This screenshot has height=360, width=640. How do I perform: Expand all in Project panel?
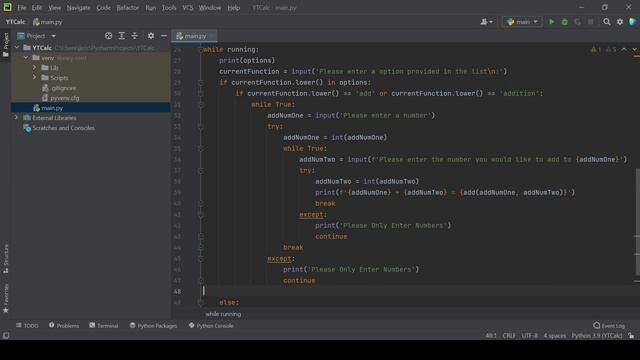pyautogui.click(x=122, y=36)
